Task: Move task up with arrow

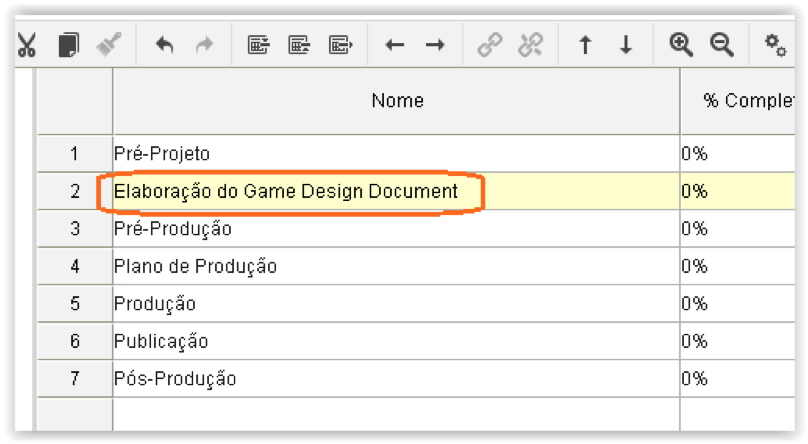Action: click(x=585, y=45)
